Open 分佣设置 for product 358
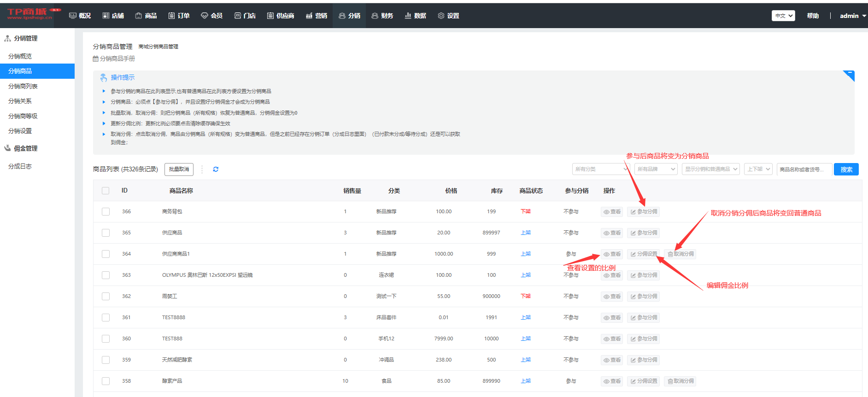This screenshot has height=397, width=868. click(x=643, y=381)
